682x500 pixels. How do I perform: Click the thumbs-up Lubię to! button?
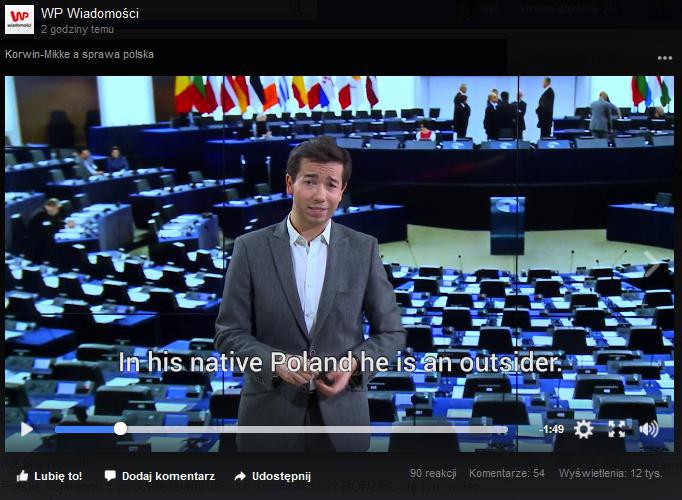[x=49, y=476]
